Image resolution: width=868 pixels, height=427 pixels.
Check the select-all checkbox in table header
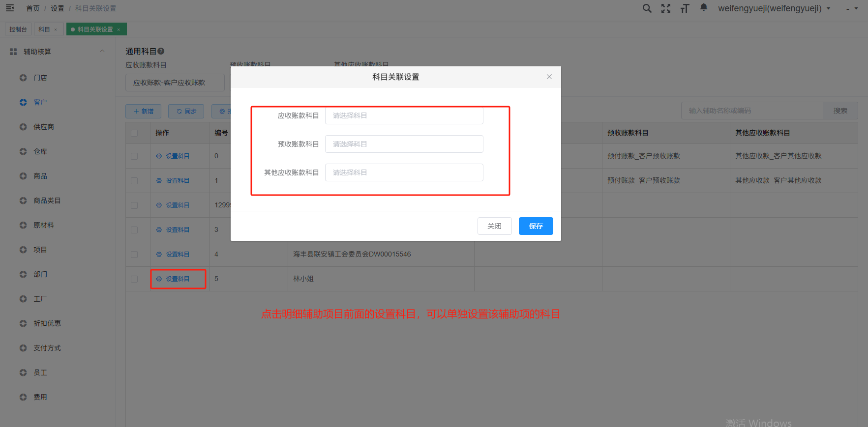click(134, 133)
